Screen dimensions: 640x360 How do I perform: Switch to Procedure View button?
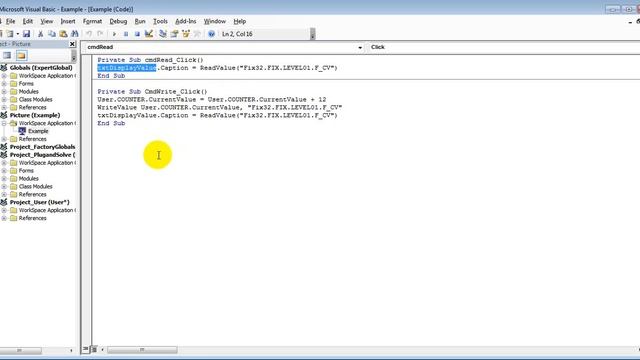(86, 349)
